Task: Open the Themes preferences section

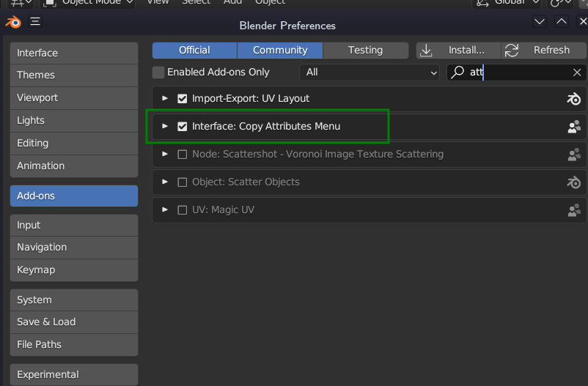Action: point(74,75)
